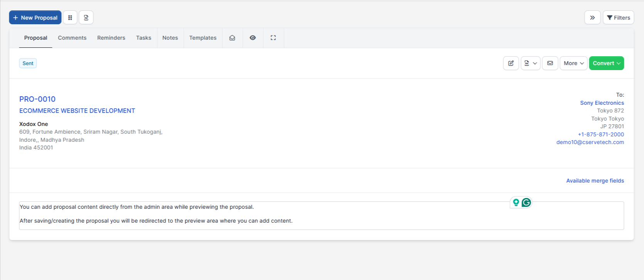Screen dimensions: 644x280
Task: Open the Notes tab
Action: click(x=170, y=38)
